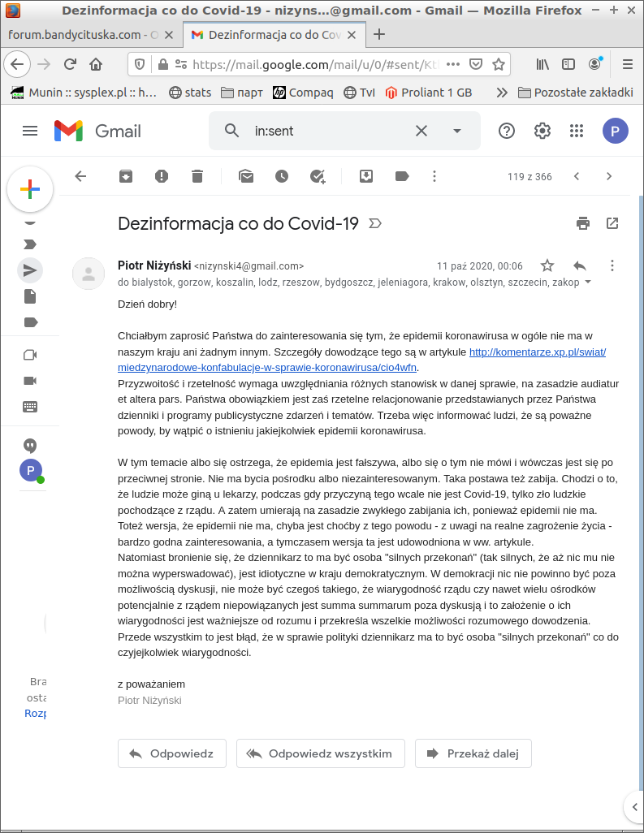Open Drafts folder in sidebar
The width and height of the screenshot is (644, 833).
click(x=30, y=296)
